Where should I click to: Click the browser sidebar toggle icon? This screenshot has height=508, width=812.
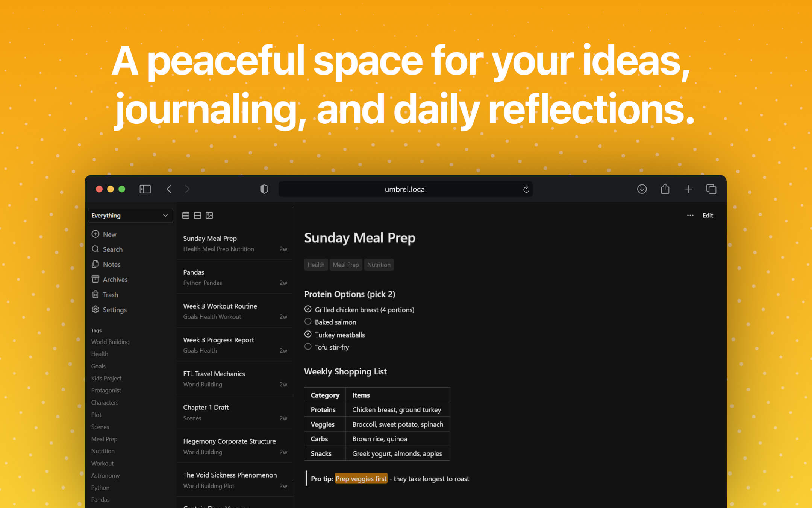pos(145,189)
